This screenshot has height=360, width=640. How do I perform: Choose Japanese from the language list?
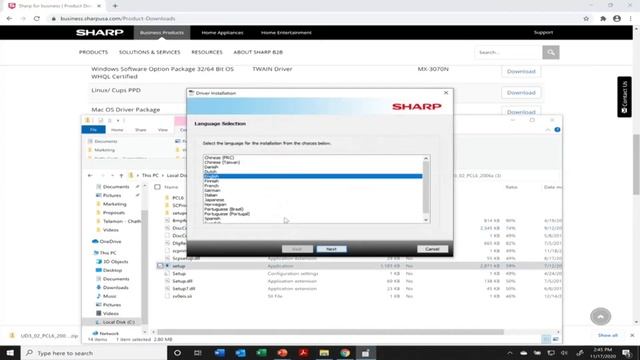pyautogui.click(x=214, y=200)
